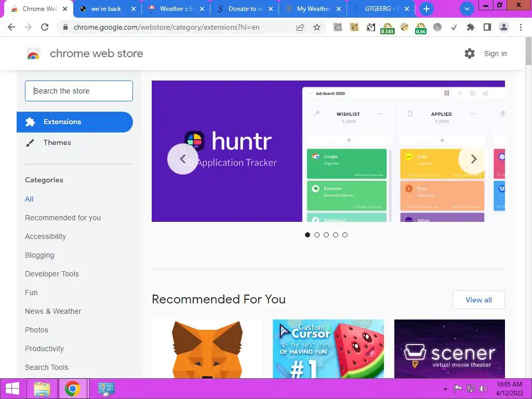The height and width of the screenshot is (399, 532).
Task: Open the gray doge extension icon
Action: point(337,27)
